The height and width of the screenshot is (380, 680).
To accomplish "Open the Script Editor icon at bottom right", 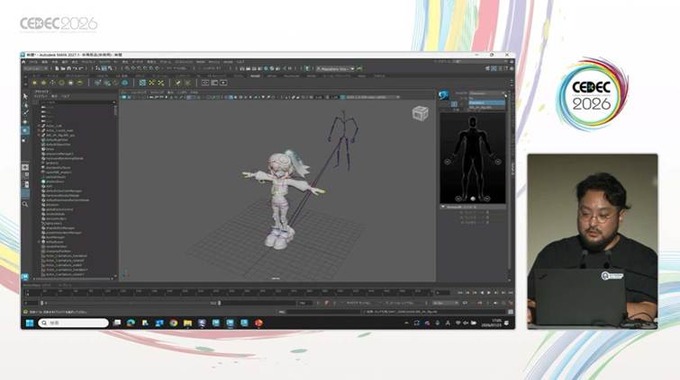I will 510,312.
